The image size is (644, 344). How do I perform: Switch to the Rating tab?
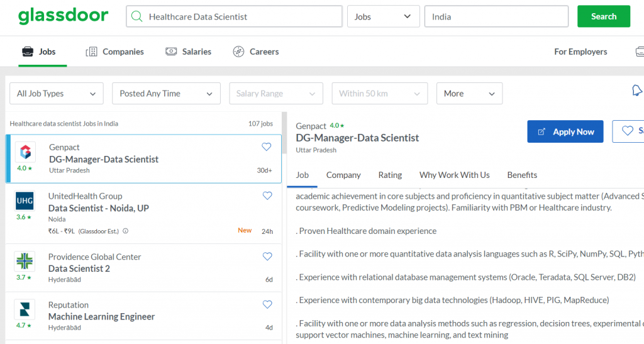point(390,175)
